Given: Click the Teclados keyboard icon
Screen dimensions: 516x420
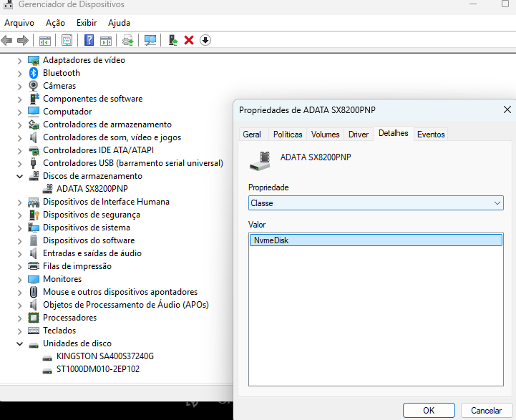Looking at the screenshot, I should (34, 331).
